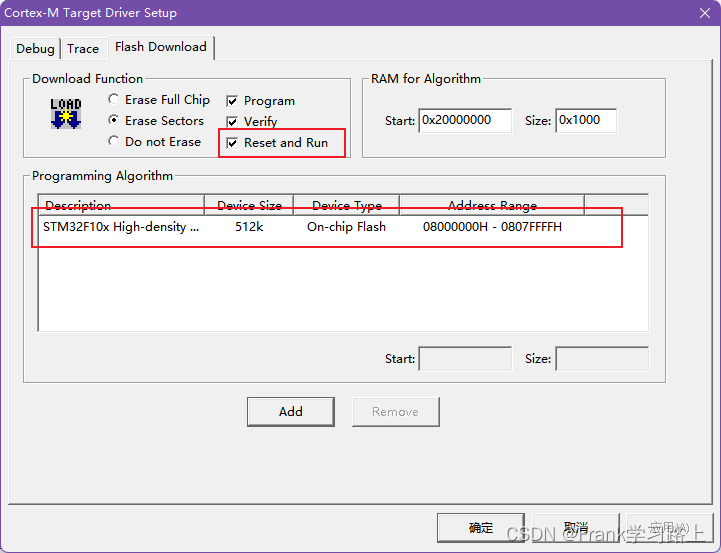Click the Remove algorithm button
The height and width of the screenshot is (553, 721).
pyautogui.click(x=395, y=411)
